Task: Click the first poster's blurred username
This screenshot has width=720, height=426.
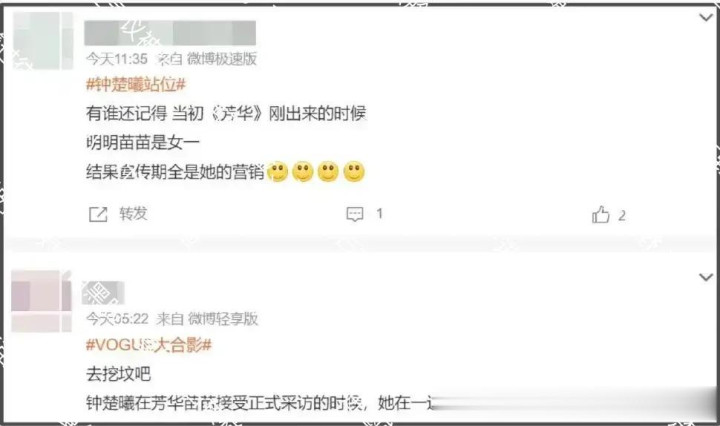Action: [170, 33]
